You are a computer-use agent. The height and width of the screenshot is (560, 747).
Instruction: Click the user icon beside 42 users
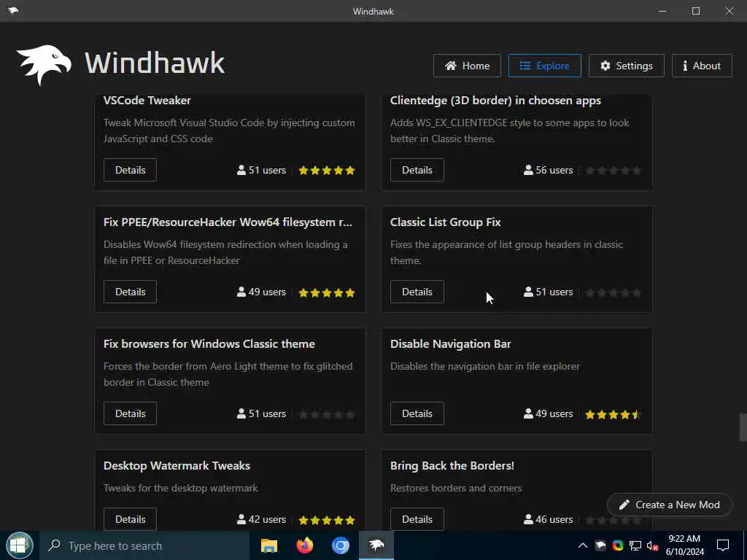[x=241, y=519]
